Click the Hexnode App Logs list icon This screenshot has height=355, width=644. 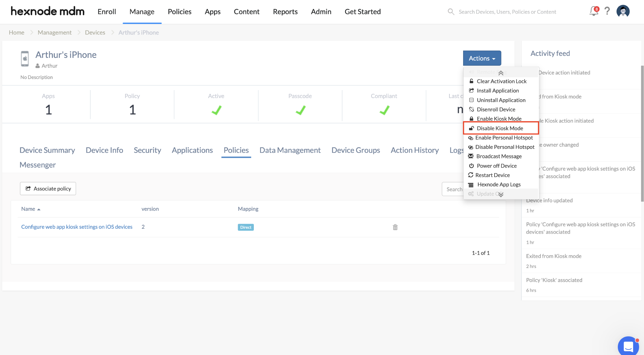click(471, 185)
